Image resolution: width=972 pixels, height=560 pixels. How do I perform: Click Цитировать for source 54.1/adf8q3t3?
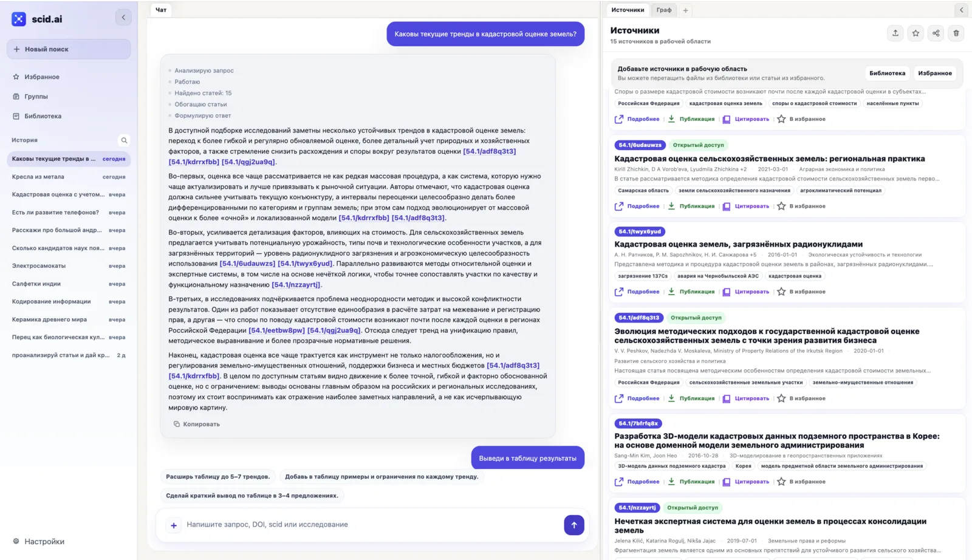click(745, 399)
